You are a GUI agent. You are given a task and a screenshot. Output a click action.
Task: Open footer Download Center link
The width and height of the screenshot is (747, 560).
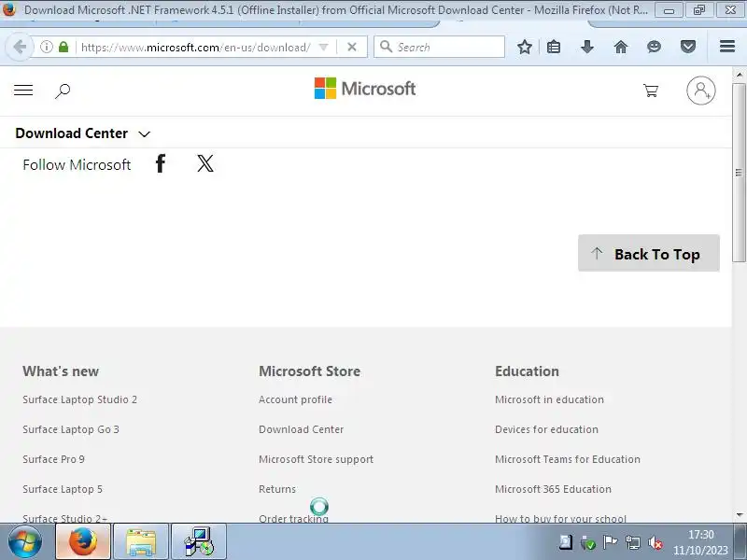[301, 429]
